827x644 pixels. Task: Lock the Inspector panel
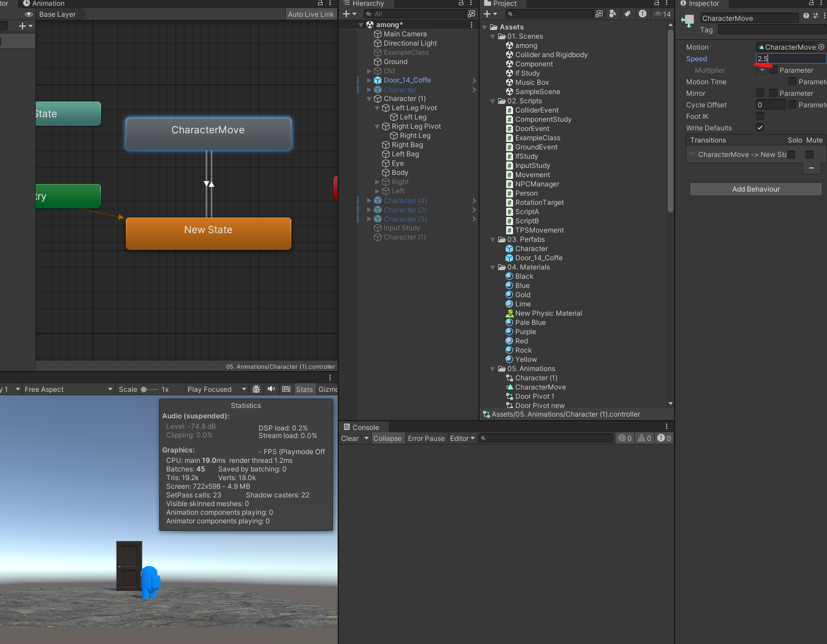tap(811, 3)
